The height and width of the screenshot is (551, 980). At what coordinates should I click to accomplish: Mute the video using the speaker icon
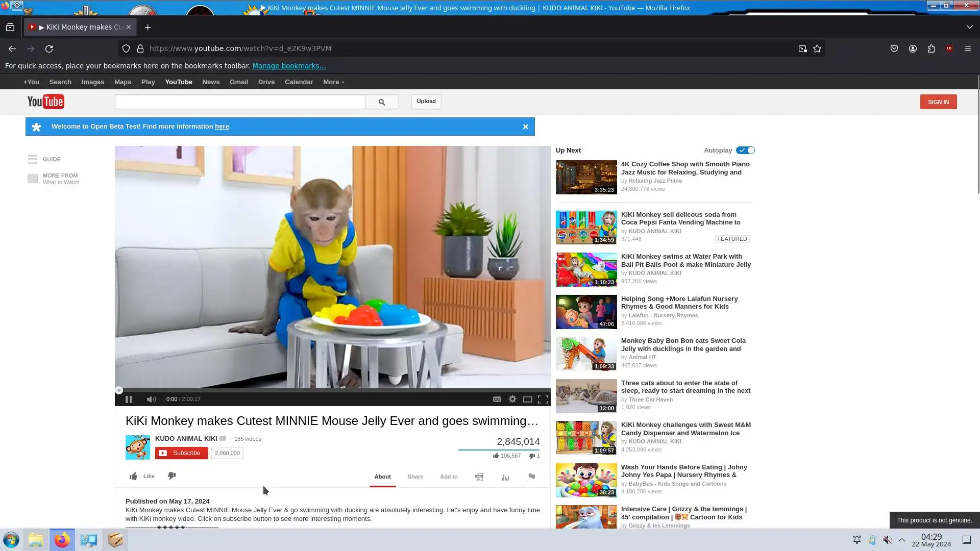[x=151, y=399]
